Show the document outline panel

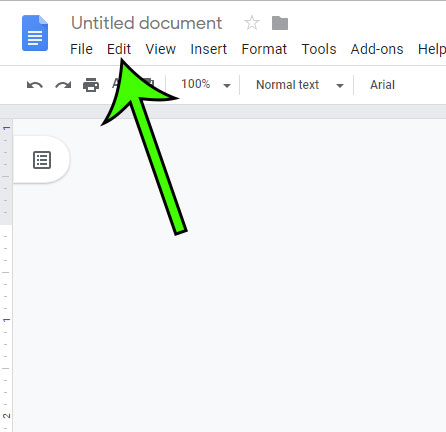pos(42,160)
